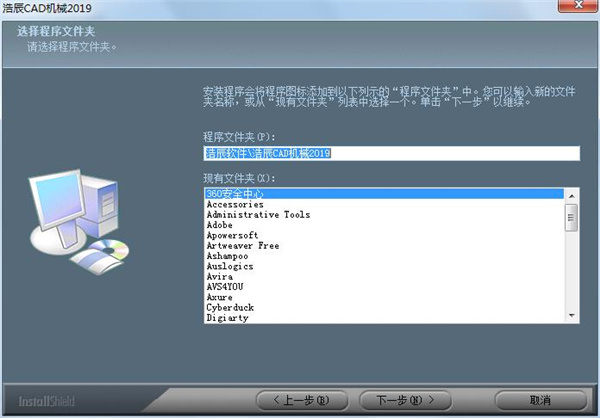This screenshot has width=600, height=418.
Task: Cancel installation with 取消 button
Action: 540,400
